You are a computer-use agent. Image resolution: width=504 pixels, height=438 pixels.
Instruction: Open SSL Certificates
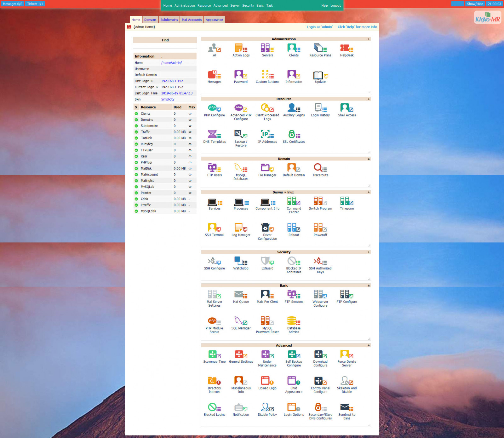point(294,136)
